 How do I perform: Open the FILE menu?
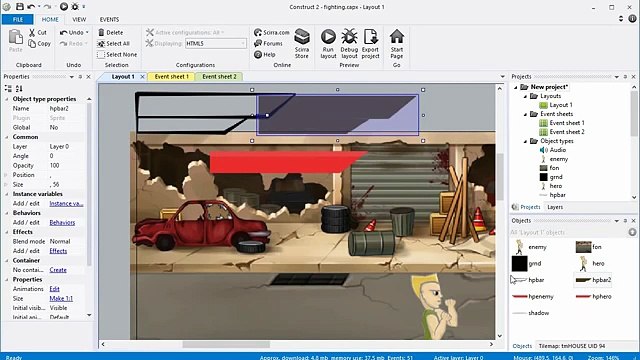[18, 19]
